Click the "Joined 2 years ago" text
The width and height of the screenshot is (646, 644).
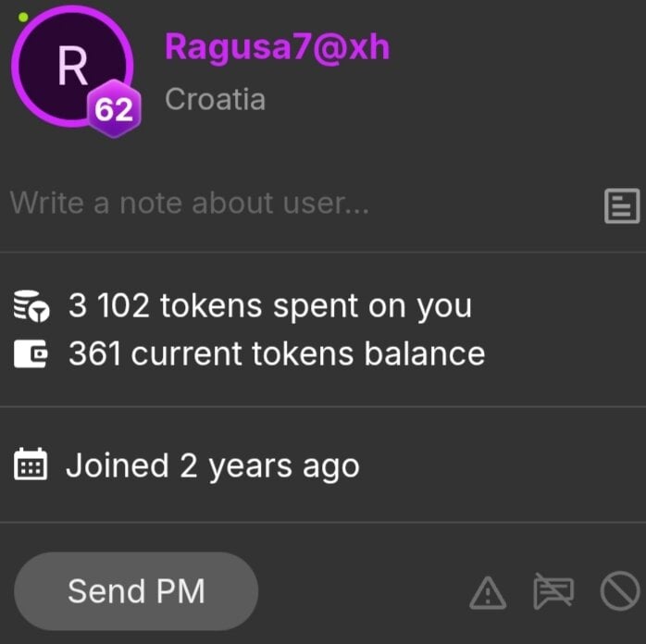pyautogui.click(x=212, y=465)
